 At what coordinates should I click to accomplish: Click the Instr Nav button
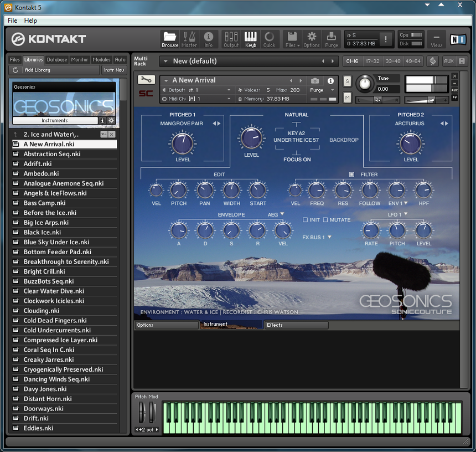114,70
